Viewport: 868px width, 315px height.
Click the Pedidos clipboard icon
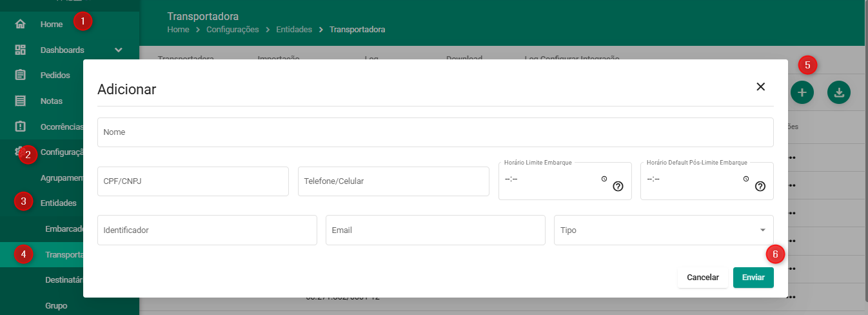coord(21,75)
